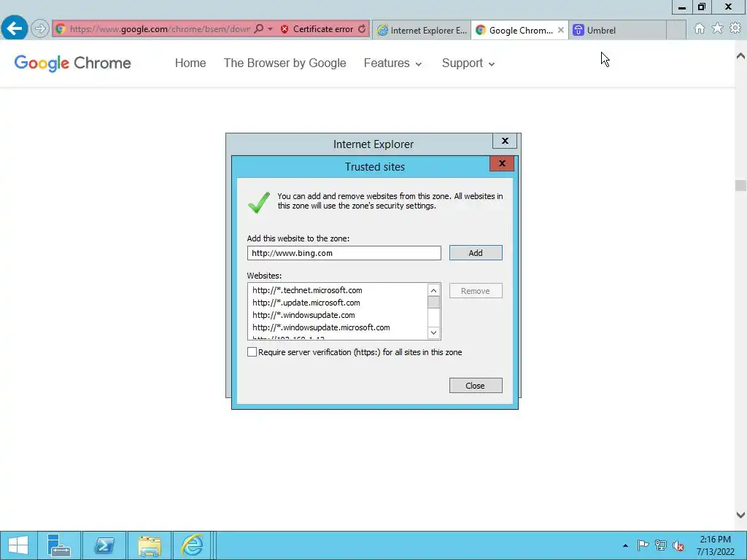Expand the Features menu
Image resolution: width=747 pixels, height=560 pixels.
[392, 63]
